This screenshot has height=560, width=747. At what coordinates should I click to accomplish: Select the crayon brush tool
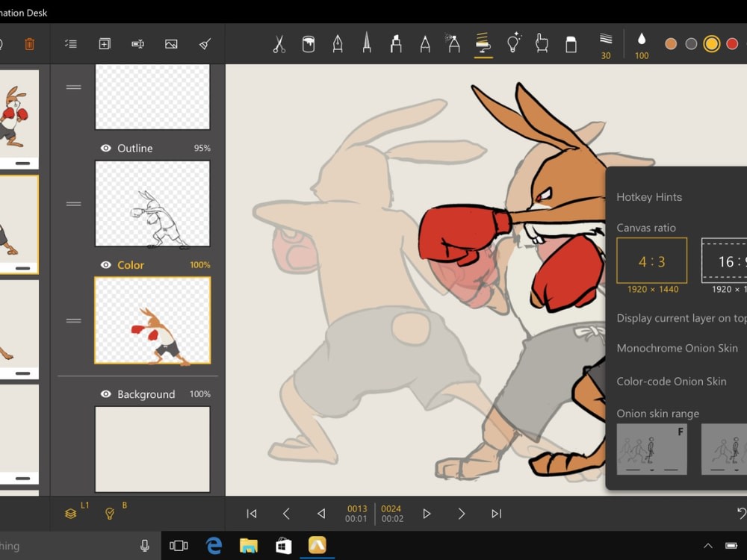point(425,44)
